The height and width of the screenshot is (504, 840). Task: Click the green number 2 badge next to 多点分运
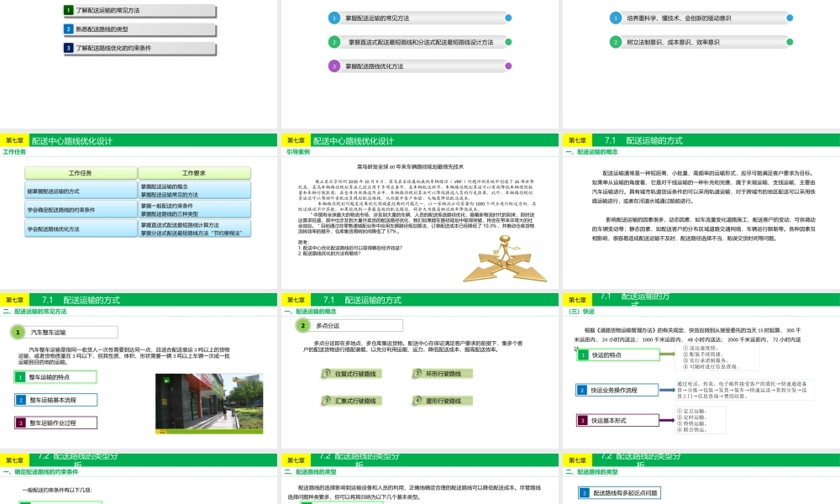[x=302, y=325]
